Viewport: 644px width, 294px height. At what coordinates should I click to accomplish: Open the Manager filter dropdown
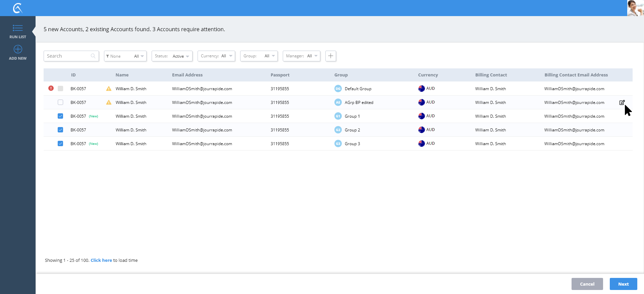click(302, 56)
